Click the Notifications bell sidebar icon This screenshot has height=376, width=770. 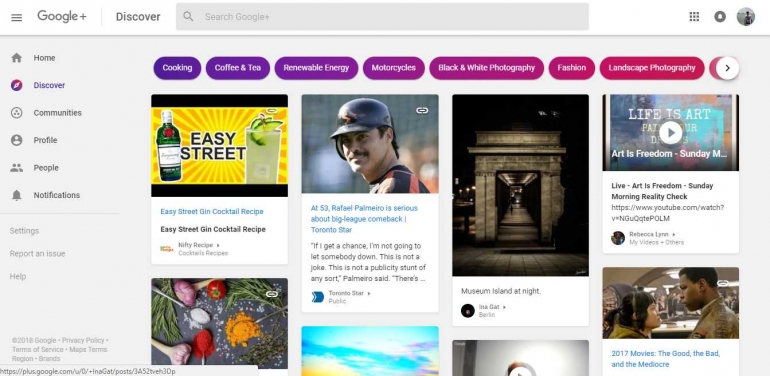(17, 195)
